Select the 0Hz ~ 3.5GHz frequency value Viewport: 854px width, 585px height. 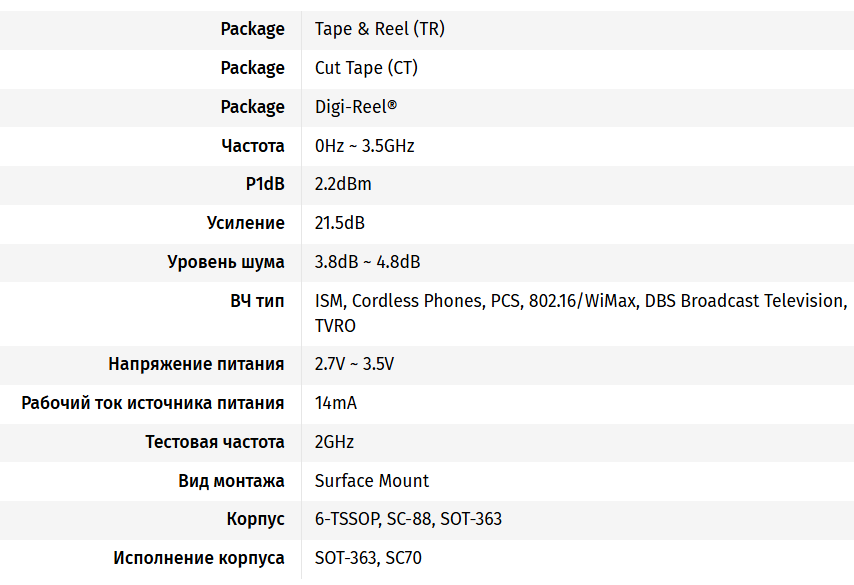[364, 146]
